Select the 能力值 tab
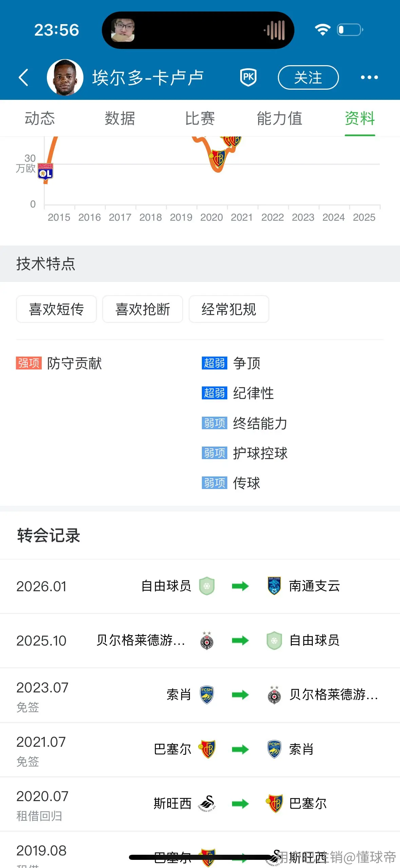 (x=280, y=118)
